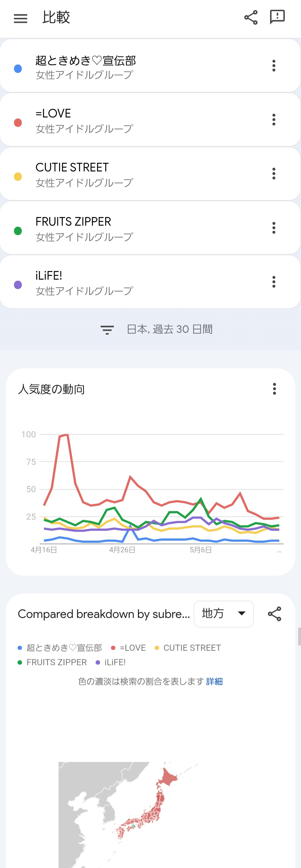
Task: Open the filter icon beside 日本
Action: (107, 330)
